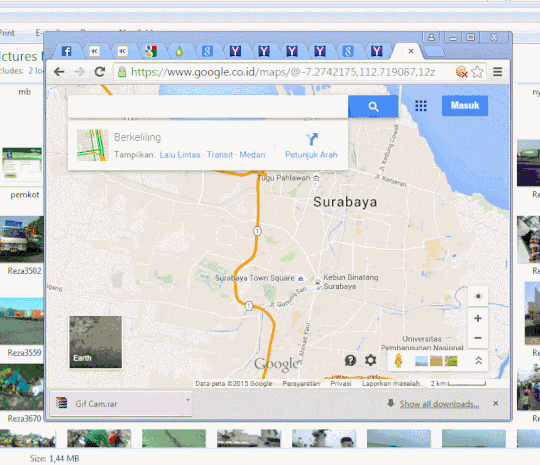Select the Street View pegman icon
This screenshot has width=540, height=465.
point(398,361)
